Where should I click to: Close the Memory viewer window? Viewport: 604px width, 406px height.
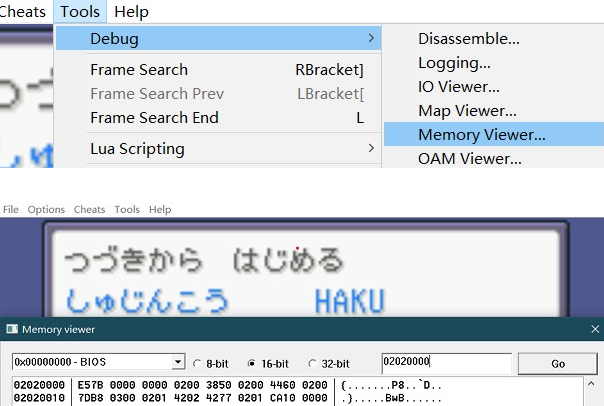pos(594,329)
